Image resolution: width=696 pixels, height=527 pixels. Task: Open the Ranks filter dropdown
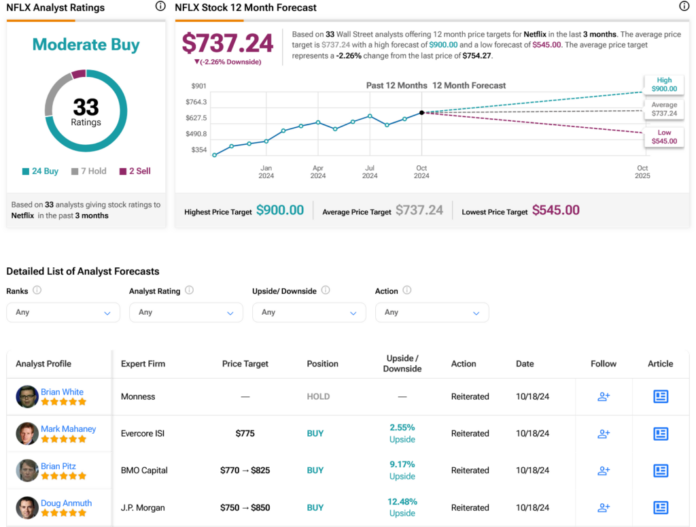pyautogui.click(x=62, y=312)
